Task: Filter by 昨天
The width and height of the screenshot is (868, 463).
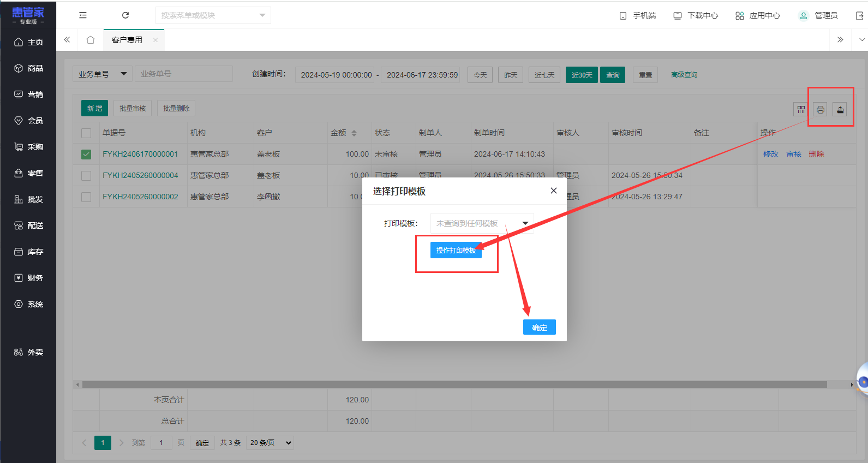Action: click(511, 75)
